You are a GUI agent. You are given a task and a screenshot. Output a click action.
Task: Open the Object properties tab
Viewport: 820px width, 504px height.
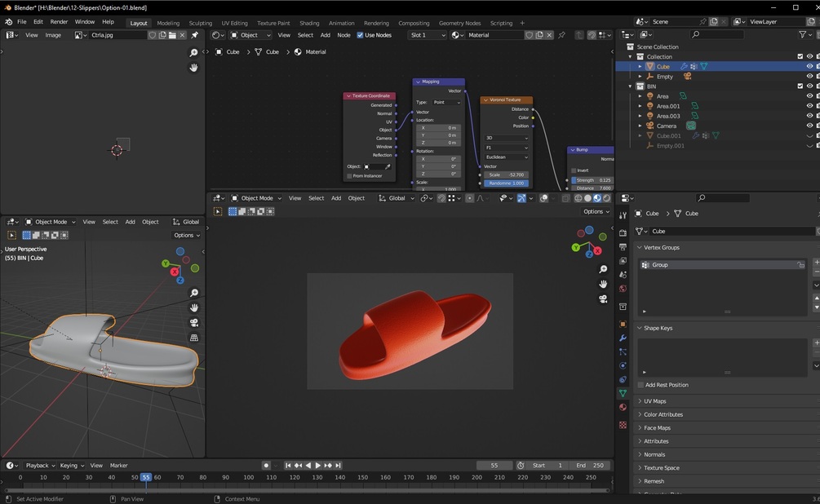pyautogui.click(x=623, y=324)
